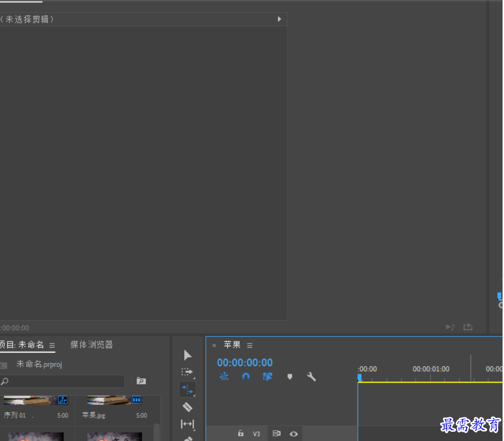This screenshot has height=441, width=504.
Task: Toggle V3 track output eye
Action: pyautogui.click(x=294, y=434)
